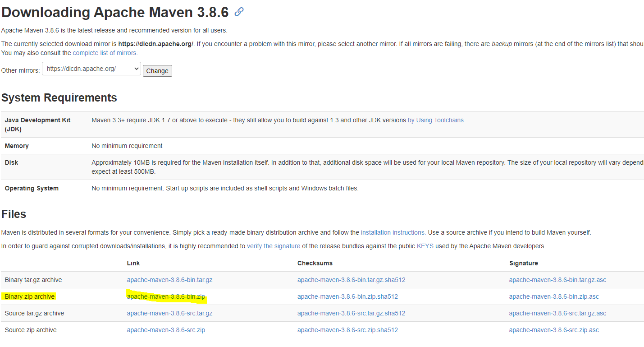Open the installation instructions link
Screen dimensions: 644x347
pos(393,232)
